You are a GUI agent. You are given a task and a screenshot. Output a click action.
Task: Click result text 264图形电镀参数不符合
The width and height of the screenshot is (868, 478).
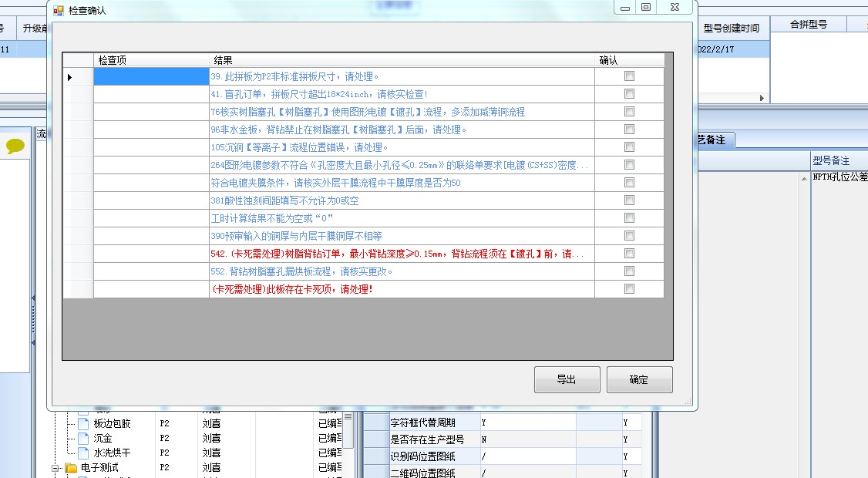pos(399,166)
